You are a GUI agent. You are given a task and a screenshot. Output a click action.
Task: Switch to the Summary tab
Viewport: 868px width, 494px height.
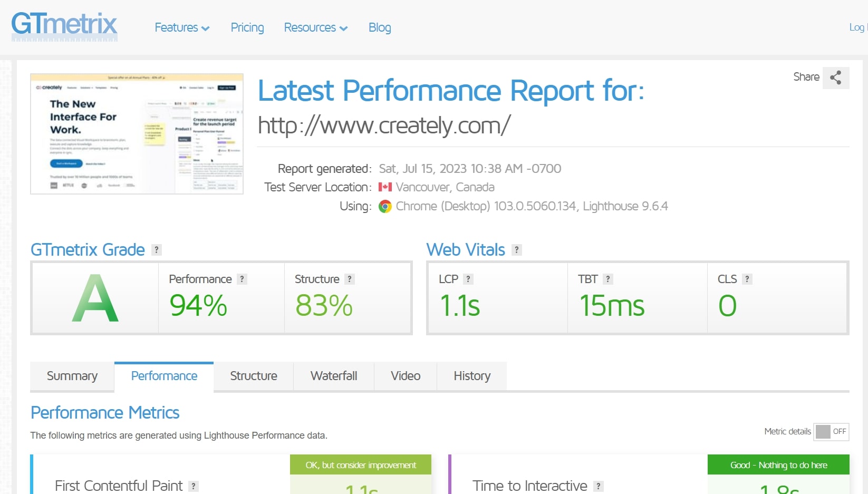tap(72, 376)
